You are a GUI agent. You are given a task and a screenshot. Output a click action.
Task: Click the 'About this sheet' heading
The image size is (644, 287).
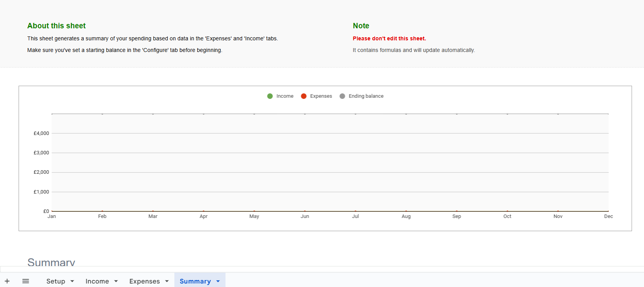point(57,26)
